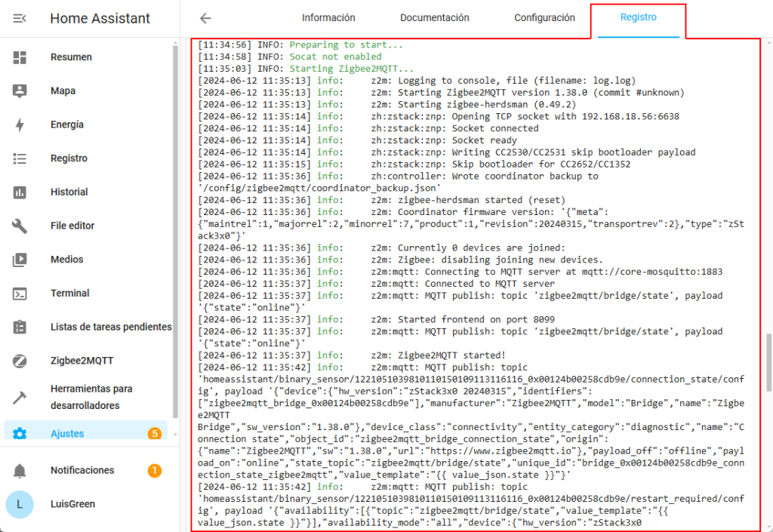Open Listas de tareas pendientes

pos(110,327)
